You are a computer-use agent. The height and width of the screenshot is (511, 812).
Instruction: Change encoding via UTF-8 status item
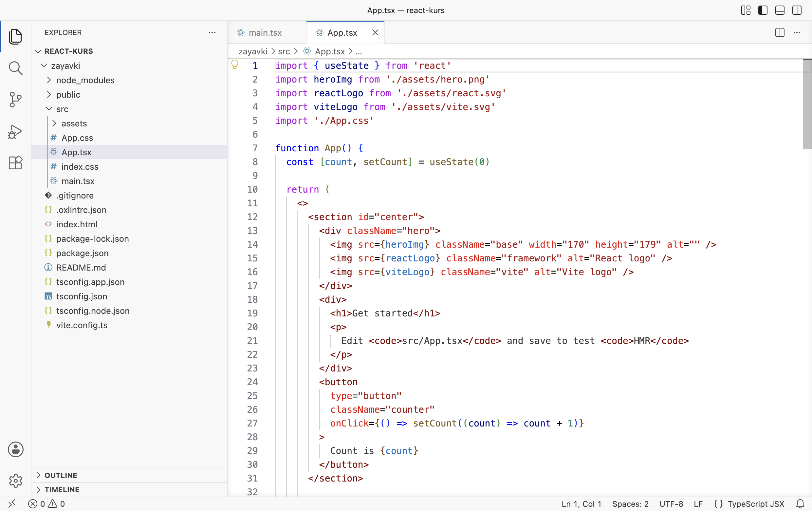coord(671,503)
